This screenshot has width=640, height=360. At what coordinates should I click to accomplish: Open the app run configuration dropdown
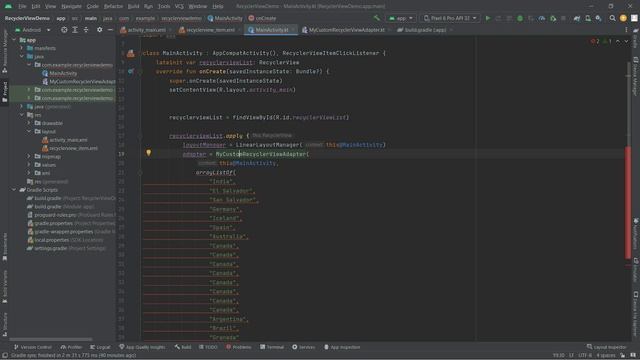401,18
